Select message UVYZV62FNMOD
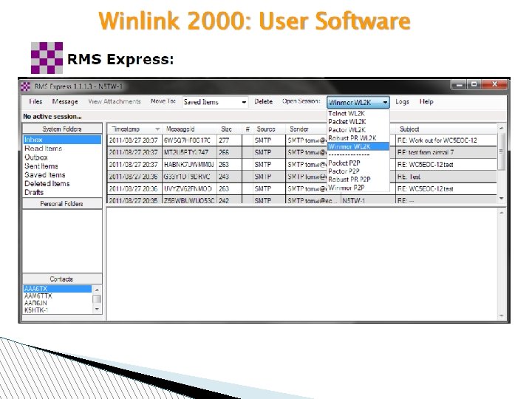The height and width of the screenshot is (399, 532). [x=188, y=188]
